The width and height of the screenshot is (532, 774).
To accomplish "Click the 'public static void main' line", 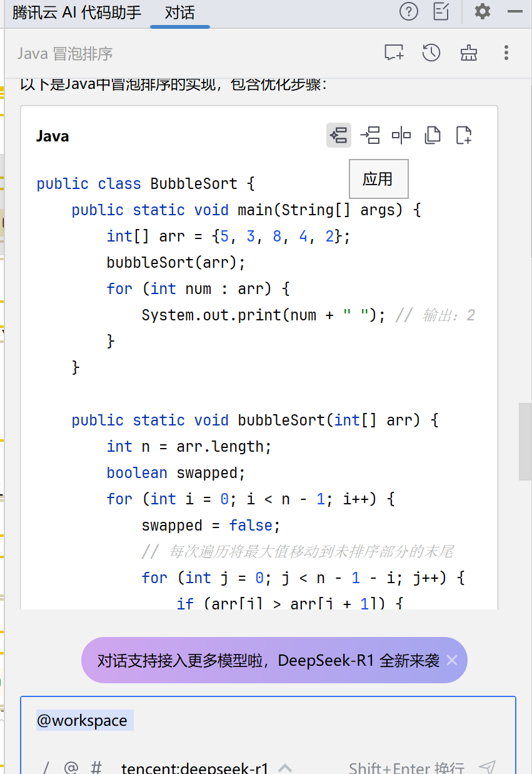I will [x=246, y=210].
